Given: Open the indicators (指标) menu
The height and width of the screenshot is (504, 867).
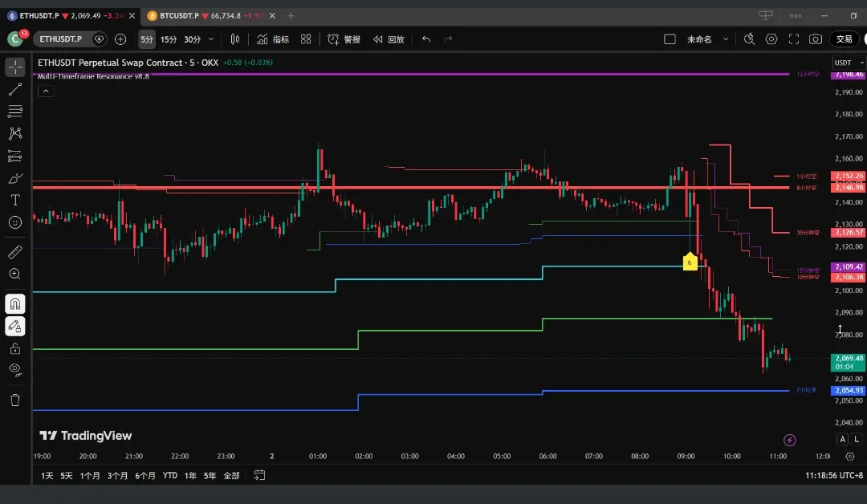Looking at the screenshot, I should tap(273, 39).
